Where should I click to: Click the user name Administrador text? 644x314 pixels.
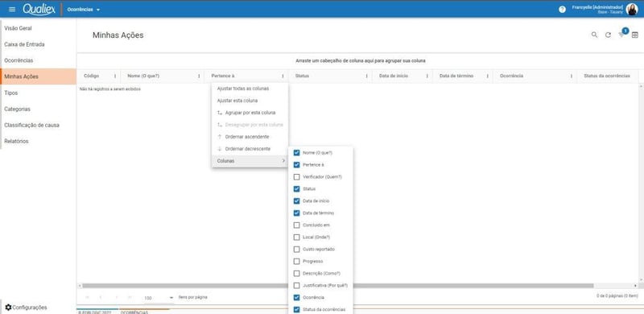click(597, 7)
